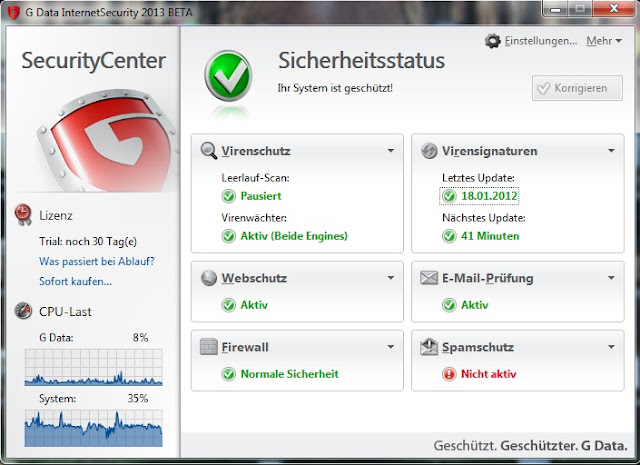
Task: Expand the Webschutz dropdown arrow
Action: (x=391, y=278)
